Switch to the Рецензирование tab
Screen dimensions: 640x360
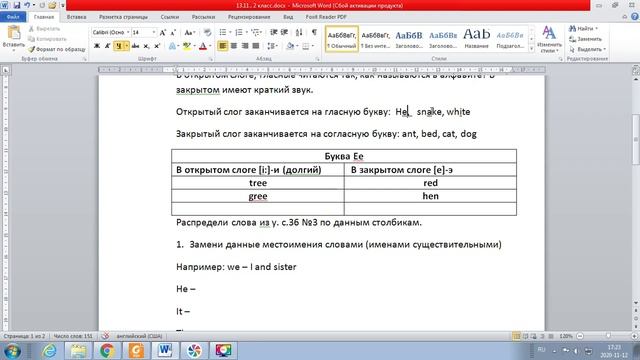pos(249,17)
